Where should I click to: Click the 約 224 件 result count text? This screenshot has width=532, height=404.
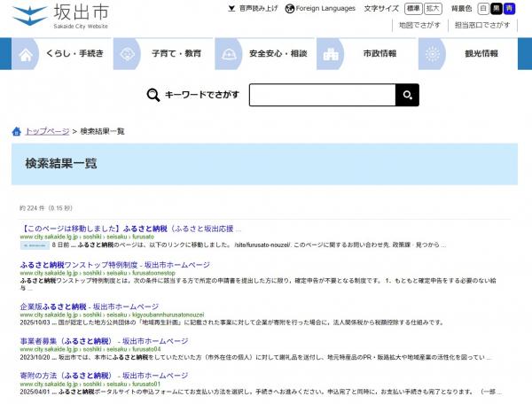[46, 208]
